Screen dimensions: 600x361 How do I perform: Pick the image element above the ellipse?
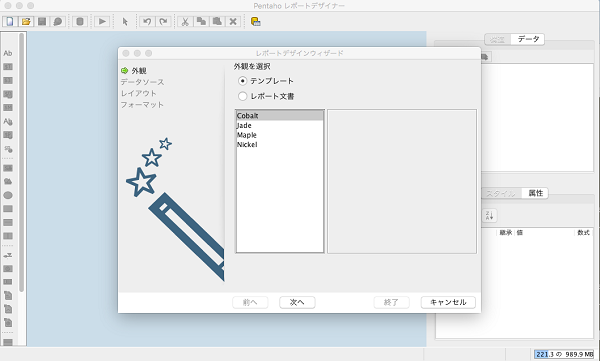click(x=8, y=181)
